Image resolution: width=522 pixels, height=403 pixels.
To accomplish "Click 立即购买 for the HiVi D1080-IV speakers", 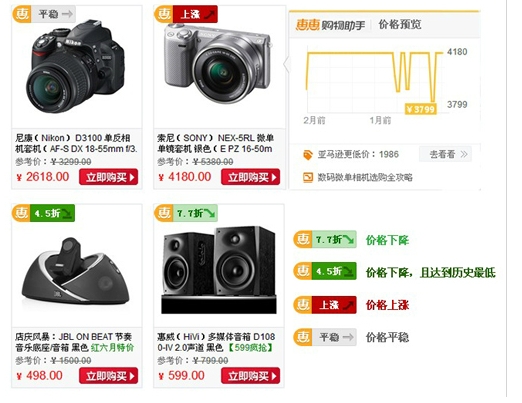I will click(x=251, y=376).
